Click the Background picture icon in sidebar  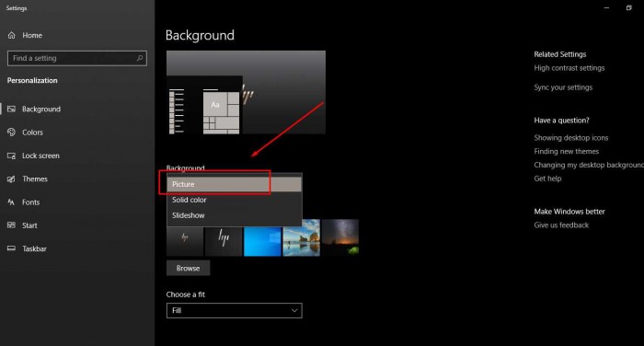click(x=11, y=109)
